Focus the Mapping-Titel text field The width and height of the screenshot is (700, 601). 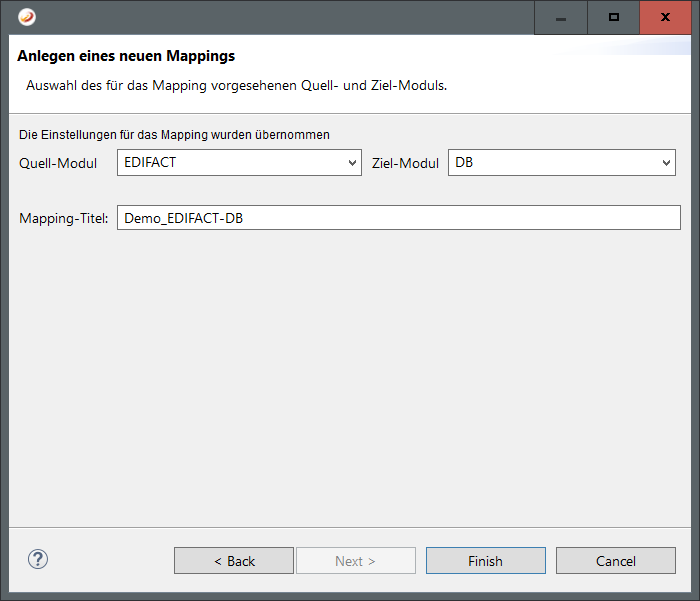(398, 219)
